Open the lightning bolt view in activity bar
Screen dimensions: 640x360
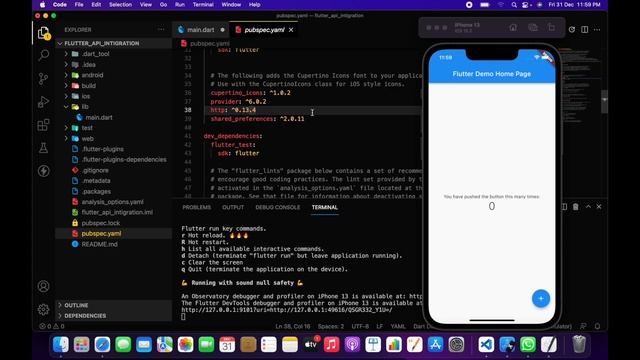click(x=44, y=171)
